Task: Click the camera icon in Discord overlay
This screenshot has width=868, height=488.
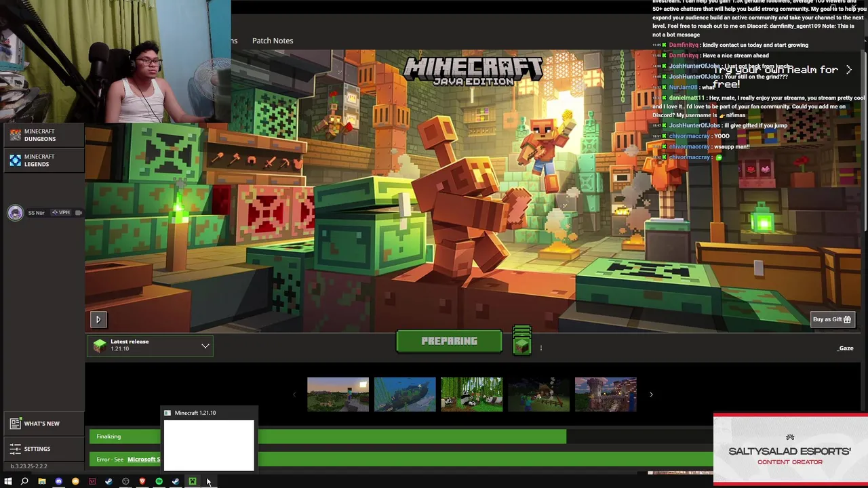Action: (x=78, y=213)
